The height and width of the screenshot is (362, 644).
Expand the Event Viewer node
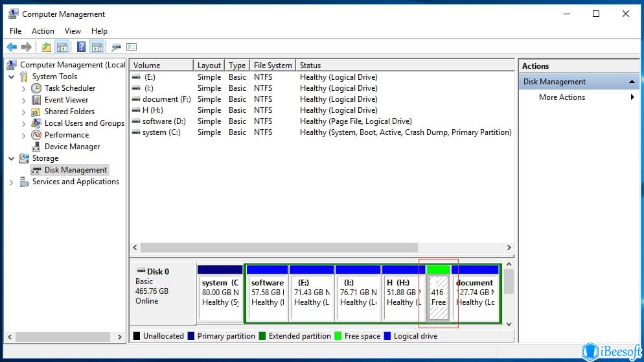pyautogui.click(x=23, y=101)
